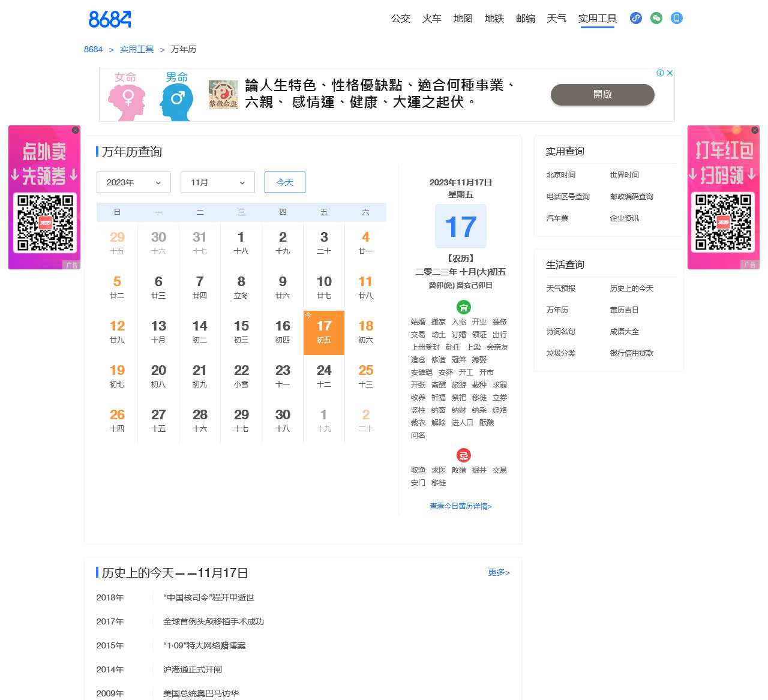
Task: Open the 诗词名句 link
Action: coord(561,332)
